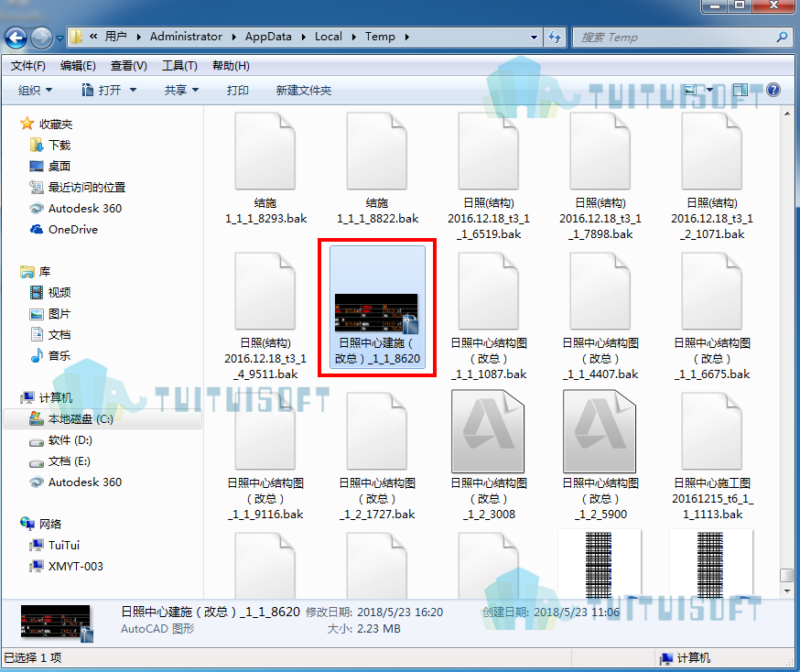Select the 结施 1_1_1_8822.bak file icon
Screen dimensions: 800x672
pyautogui.click(x=376, y=151)
